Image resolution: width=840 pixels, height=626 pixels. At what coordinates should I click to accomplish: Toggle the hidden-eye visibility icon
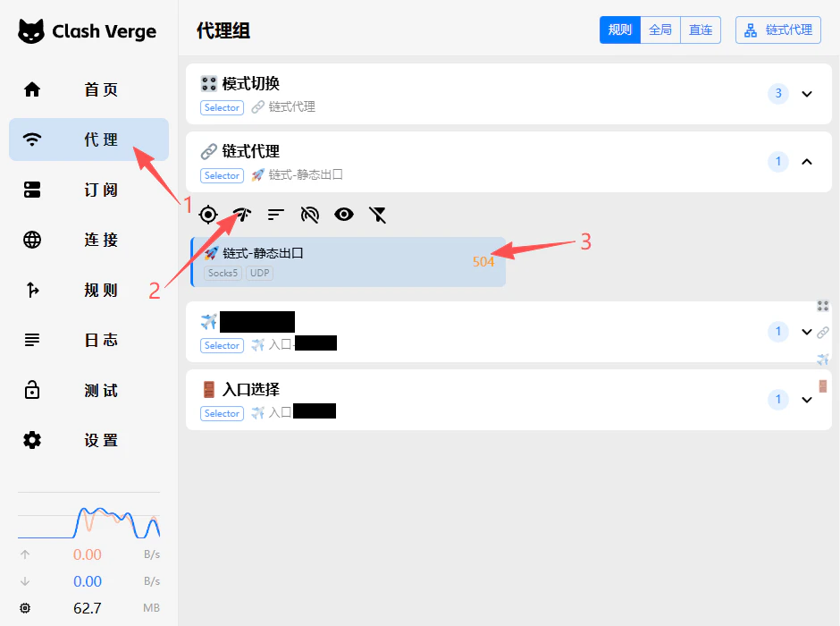tap(309, 215)
